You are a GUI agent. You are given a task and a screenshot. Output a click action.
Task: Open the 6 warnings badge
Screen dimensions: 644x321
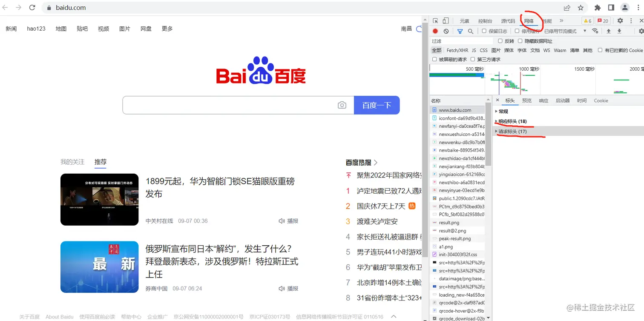(587, 21)
